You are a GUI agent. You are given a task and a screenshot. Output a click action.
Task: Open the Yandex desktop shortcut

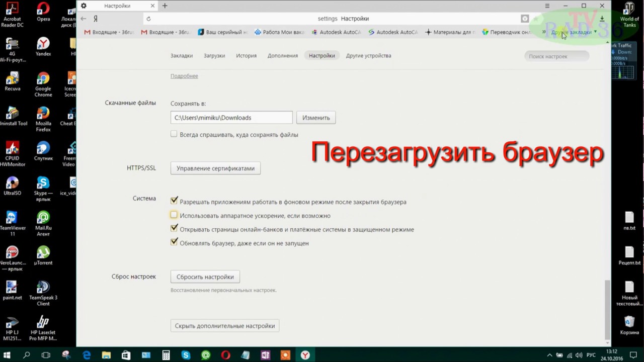pyautogui.click(x=43, y=47)
